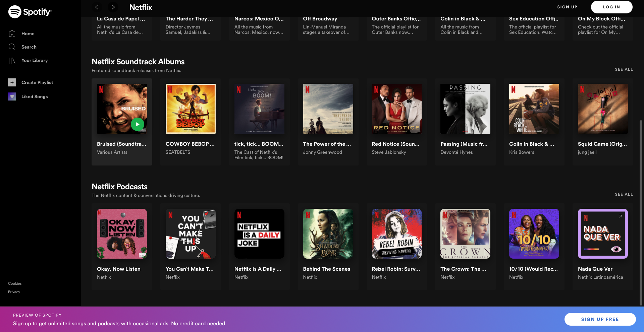Click the Devonté Hynes artist name
The image size is (644, 332).
(x=457, y=152)
